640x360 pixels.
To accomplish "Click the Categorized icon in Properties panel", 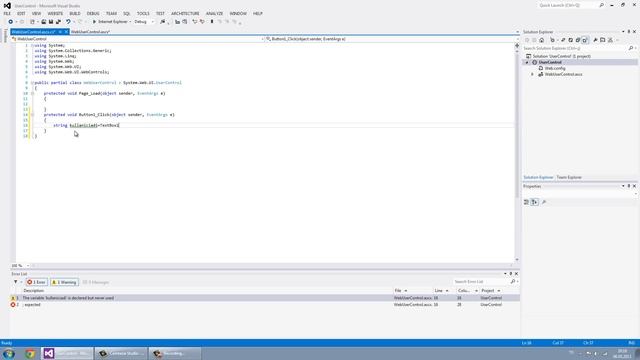I will tap(527, 202).
